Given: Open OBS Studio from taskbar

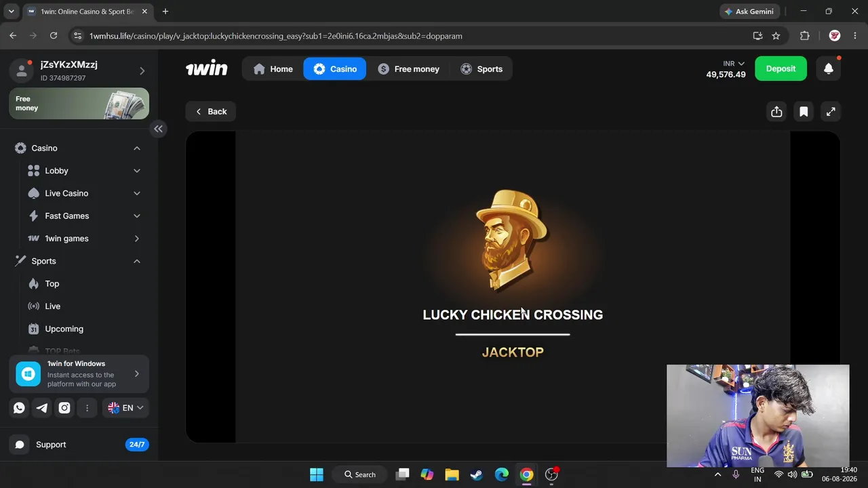Looking at the screenshot, I should click(x=551, y=474).
